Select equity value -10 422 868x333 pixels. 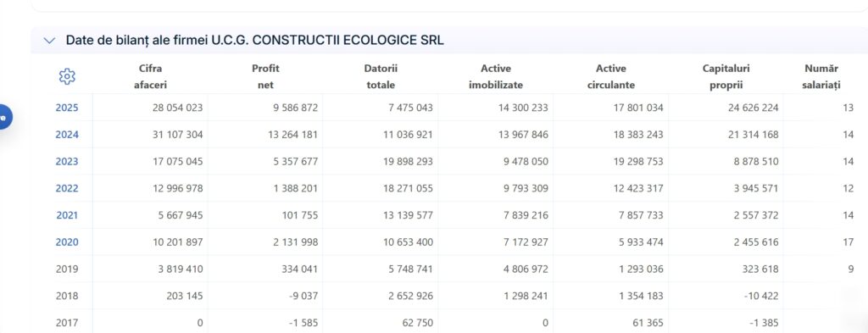tap(761, 296)
